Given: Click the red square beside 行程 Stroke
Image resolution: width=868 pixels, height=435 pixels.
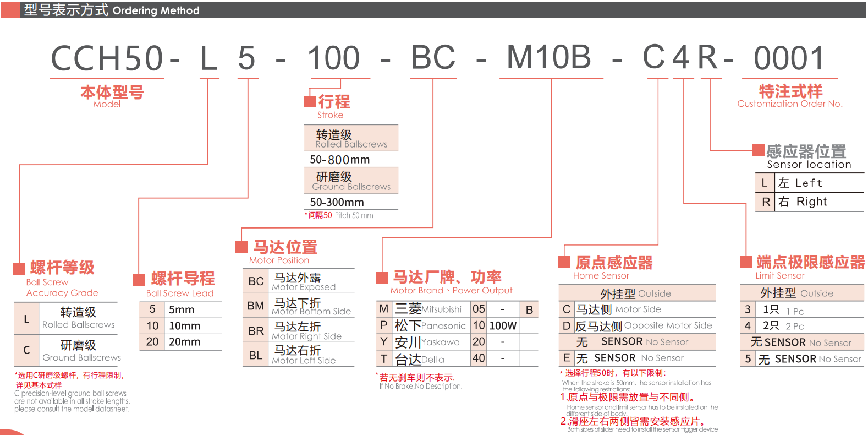Looking at the screenshot, I should click(x=310, y=101).
